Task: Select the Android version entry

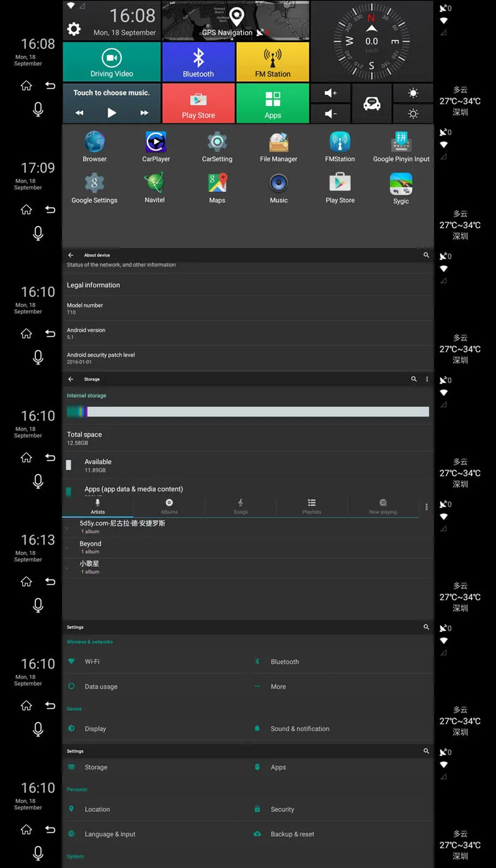Action: [247, 333]
